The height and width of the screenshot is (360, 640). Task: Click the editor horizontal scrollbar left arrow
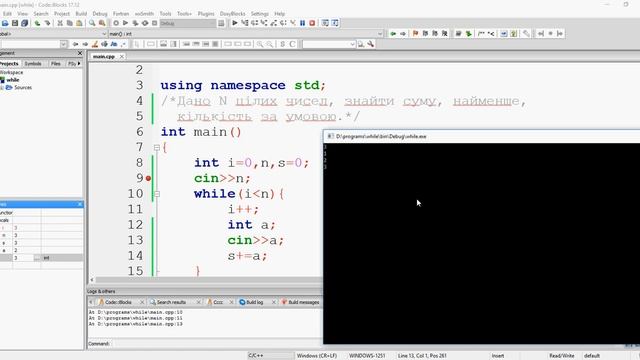tap(92, 280)
